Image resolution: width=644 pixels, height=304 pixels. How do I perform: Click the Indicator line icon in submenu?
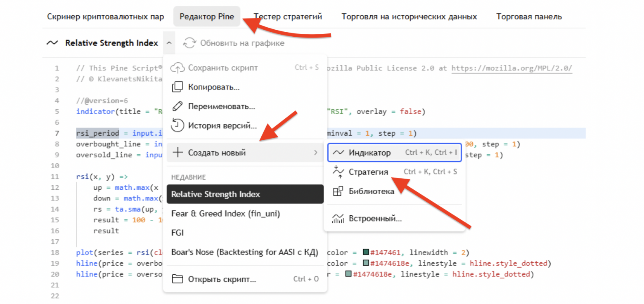[338, 153]
